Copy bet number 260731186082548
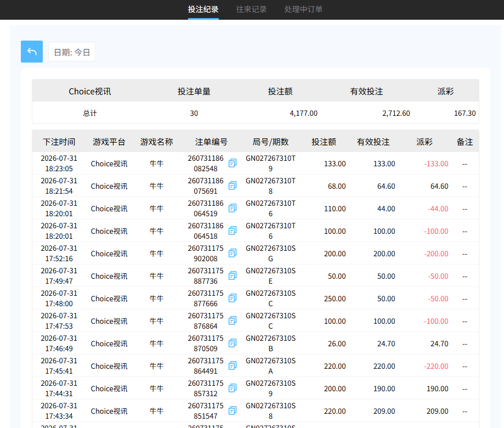The height and width of the screenshot is (428, 504). click(233, 164)
